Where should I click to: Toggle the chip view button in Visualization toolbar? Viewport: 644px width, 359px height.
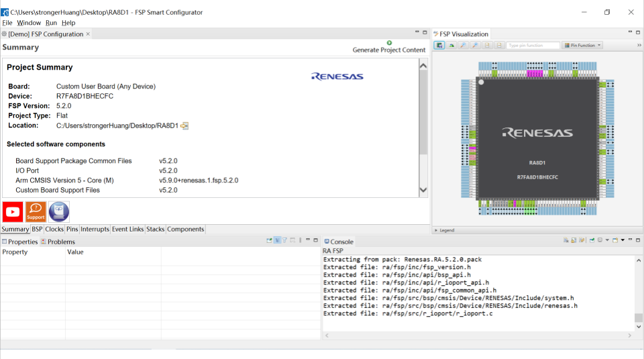[x=439, y=45]
